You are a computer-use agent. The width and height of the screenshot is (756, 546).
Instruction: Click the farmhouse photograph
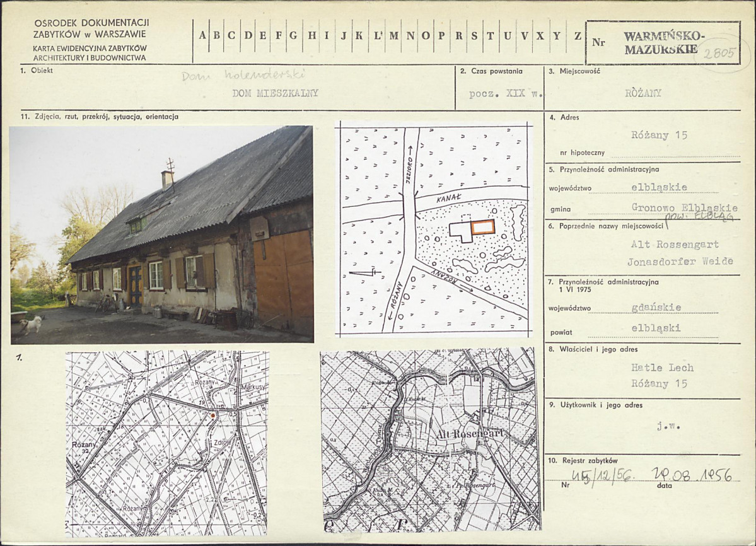pyautogui.click(x=161, y=234)
